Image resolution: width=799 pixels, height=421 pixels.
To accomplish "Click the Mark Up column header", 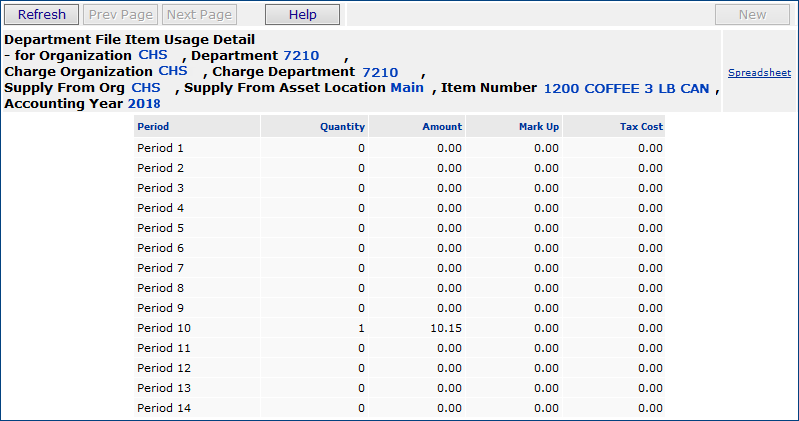I will (x=539, y=127).
